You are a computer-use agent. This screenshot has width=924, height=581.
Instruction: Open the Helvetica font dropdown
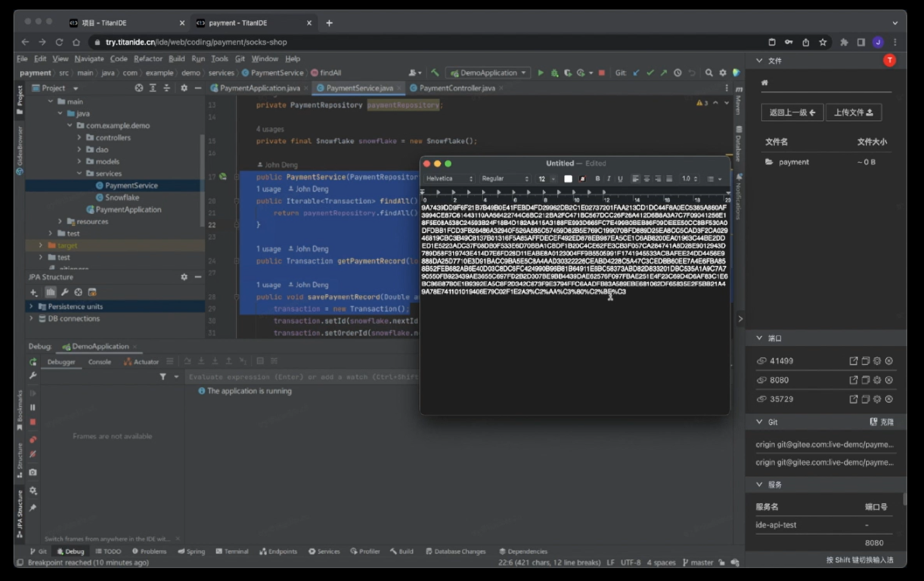(449, 179)
